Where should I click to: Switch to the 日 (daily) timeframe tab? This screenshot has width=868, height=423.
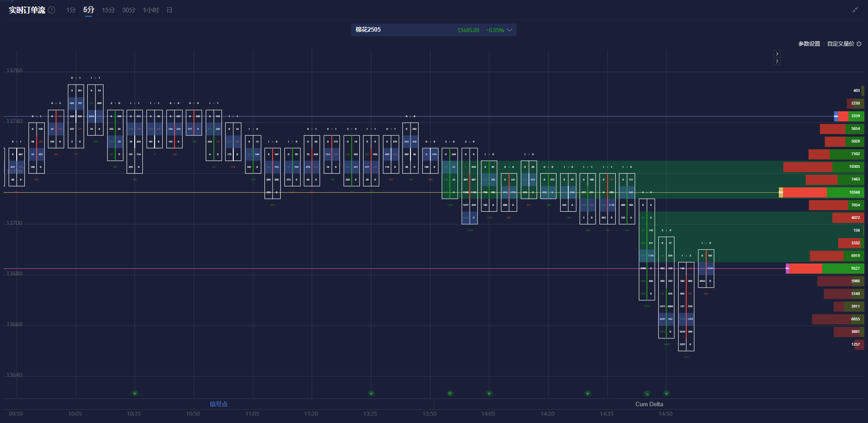point(169,10)
